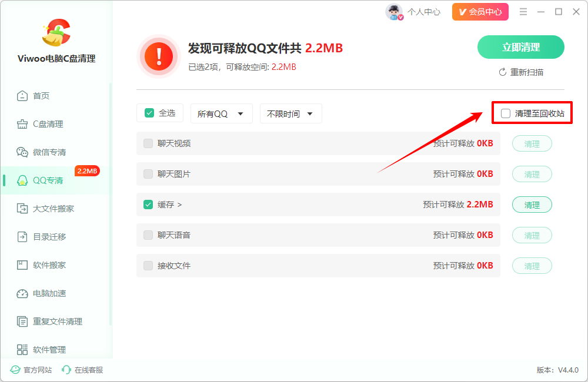Open the 不限时间 dropdown
The image size is (588, 382).
(290, 113)
